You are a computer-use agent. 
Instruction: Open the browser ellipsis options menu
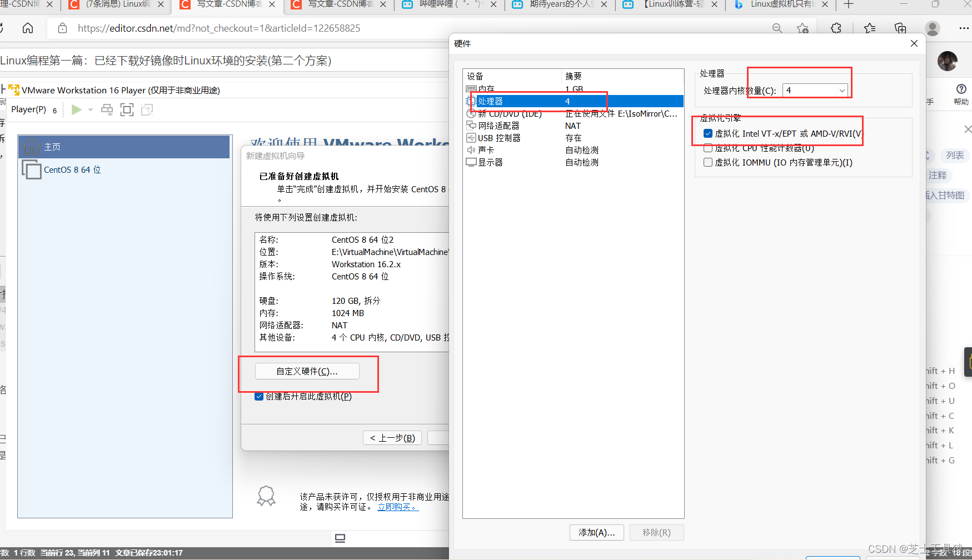[x=964, y=28]
